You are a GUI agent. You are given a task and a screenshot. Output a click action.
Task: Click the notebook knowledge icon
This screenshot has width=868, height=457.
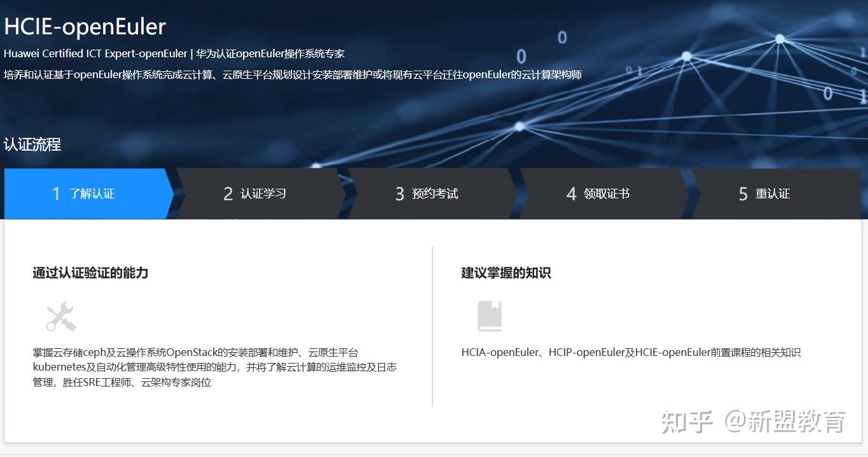pyautogui.click(x=489, y=315)
